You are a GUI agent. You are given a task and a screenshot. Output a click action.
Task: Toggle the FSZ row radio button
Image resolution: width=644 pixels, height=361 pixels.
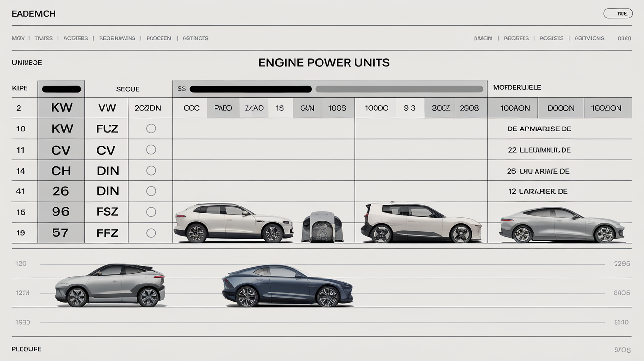[x=151, y=212]
